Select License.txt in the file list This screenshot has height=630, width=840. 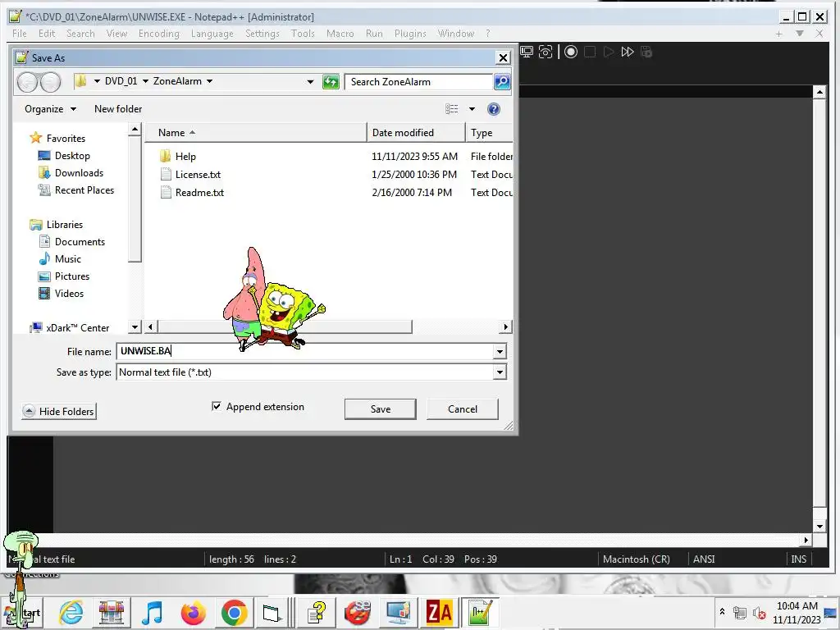[190, 175]
